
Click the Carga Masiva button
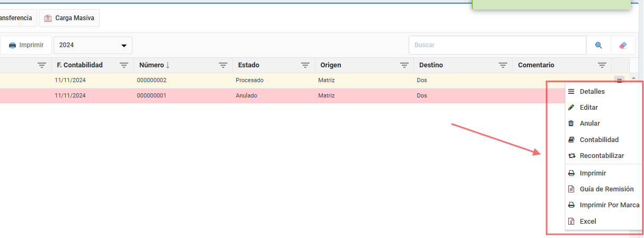coord(69,18)
